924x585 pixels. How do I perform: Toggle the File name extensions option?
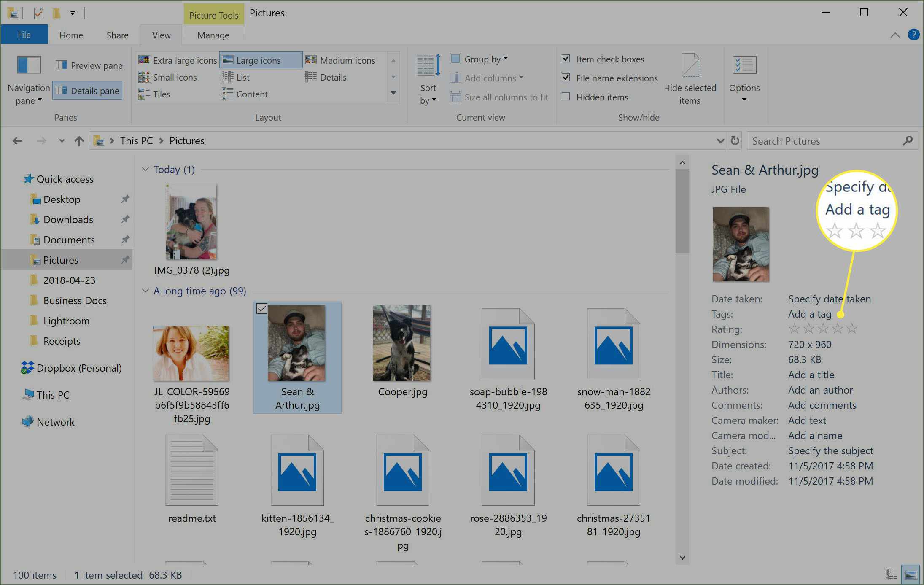pyautogui.click(x=566, y=77)
